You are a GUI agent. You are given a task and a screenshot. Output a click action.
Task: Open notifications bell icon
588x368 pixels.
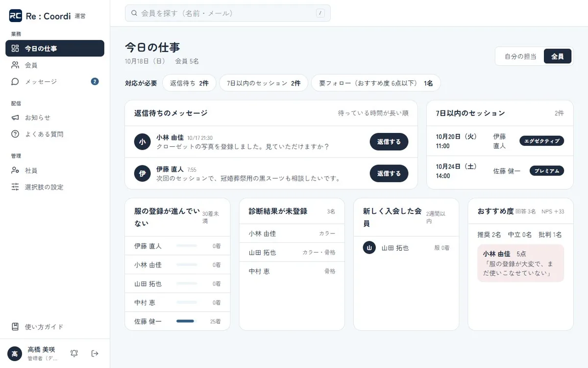pyautogui.click(x=74, y=353)
